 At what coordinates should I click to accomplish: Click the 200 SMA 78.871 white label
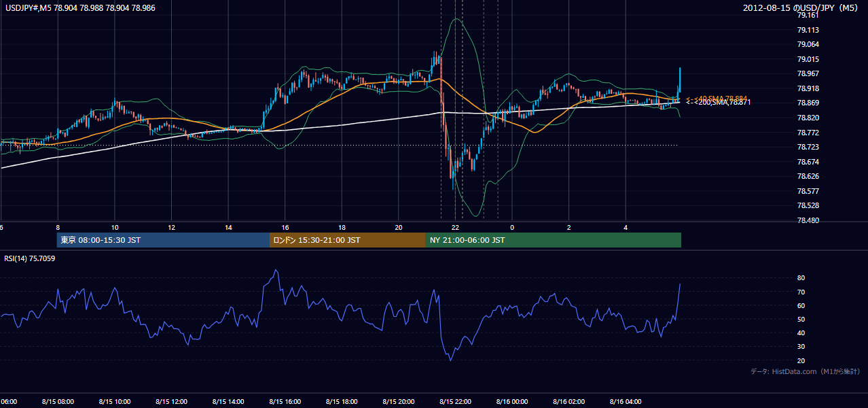[719, 103]
